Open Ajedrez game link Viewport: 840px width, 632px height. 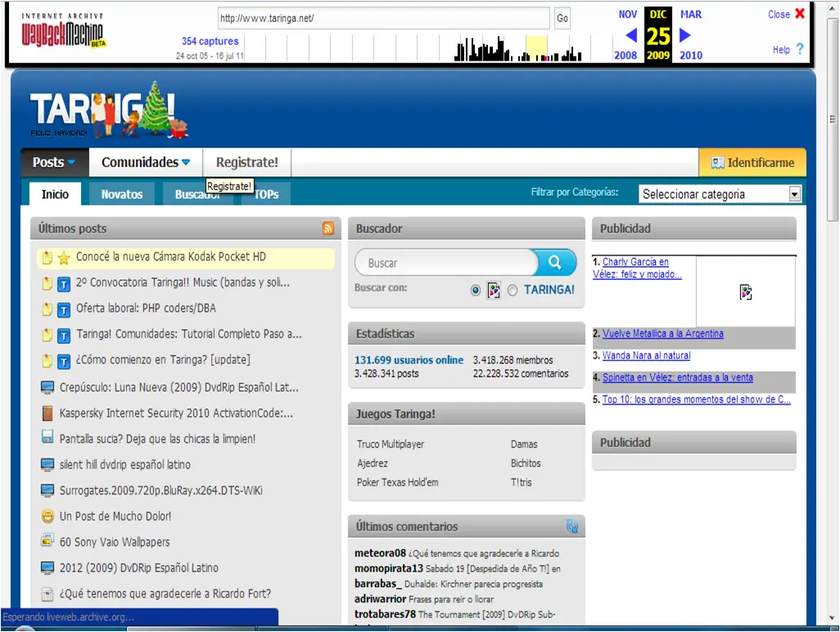click(x=373, y=463)
